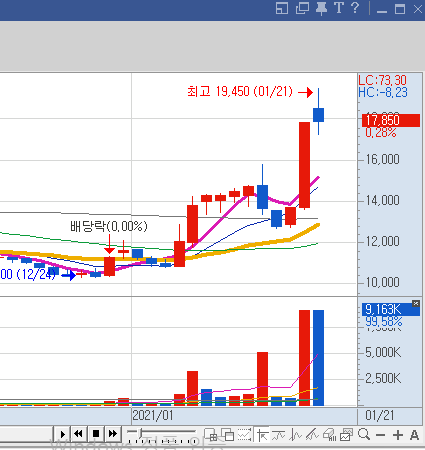The image size is (425, 450).
Task: Click the overlapping windows icon in bottom toolbar
Action: (x=228, y=435)
